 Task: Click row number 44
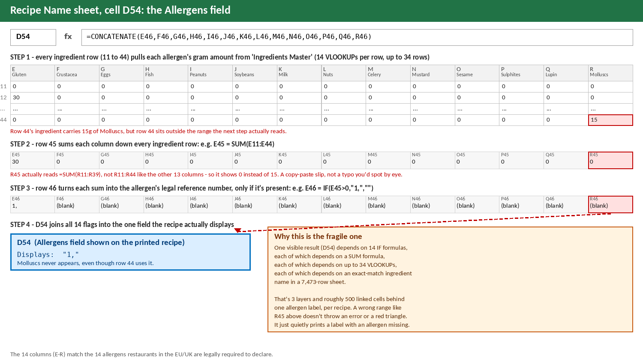[x=3, y=120]
